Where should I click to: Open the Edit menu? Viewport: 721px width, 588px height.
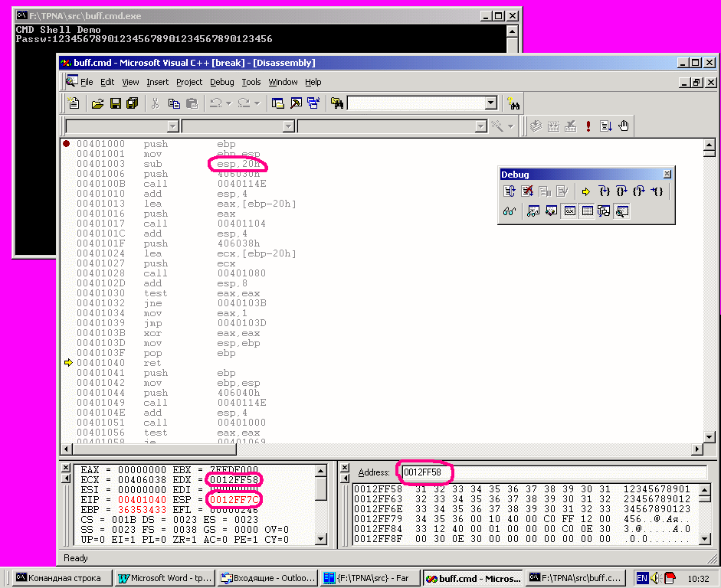[107, 82]
